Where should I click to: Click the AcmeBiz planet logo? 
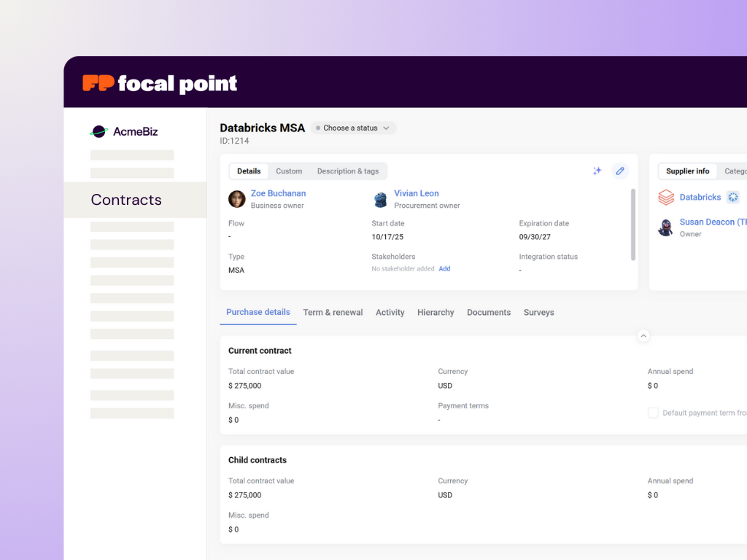(x=98, y=132)
